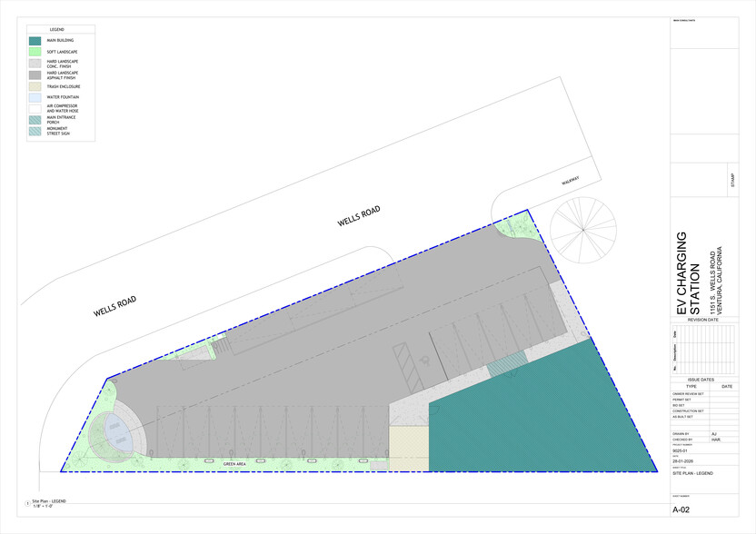Click the STAMP box in title block
The image size is (756, 534).
[x=732, y=180]
